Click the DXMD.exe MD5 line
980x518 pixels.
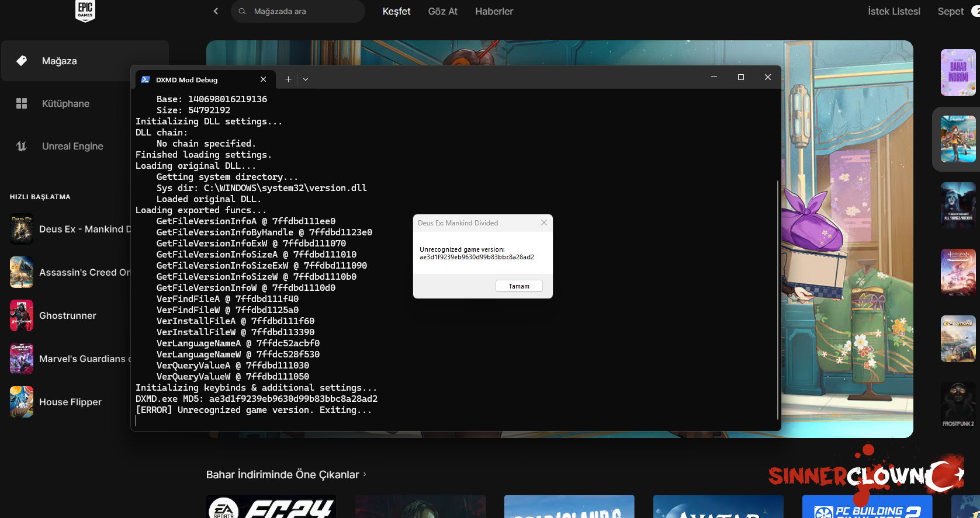[257, 399]
